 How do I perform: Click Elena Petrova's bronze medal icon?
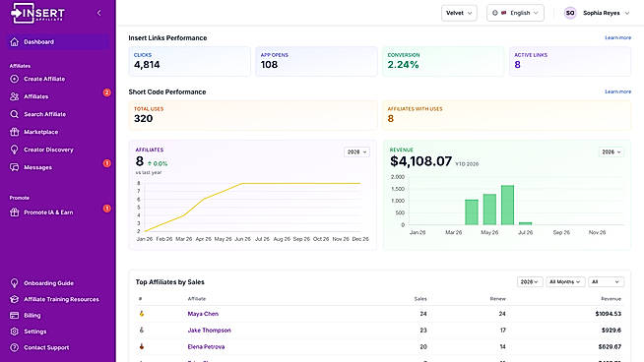click(141, 346)
